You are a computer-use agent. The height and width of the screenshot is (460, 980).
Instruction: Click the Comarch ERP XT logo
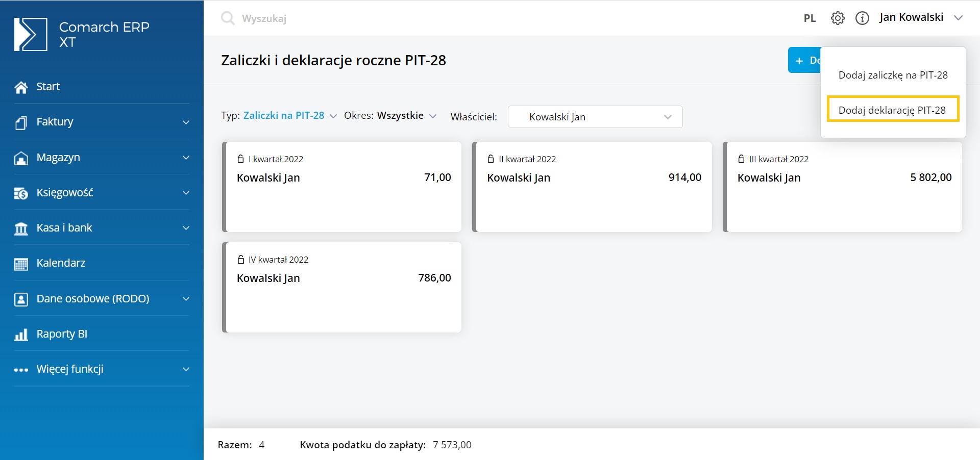click(x=31, y=35)
